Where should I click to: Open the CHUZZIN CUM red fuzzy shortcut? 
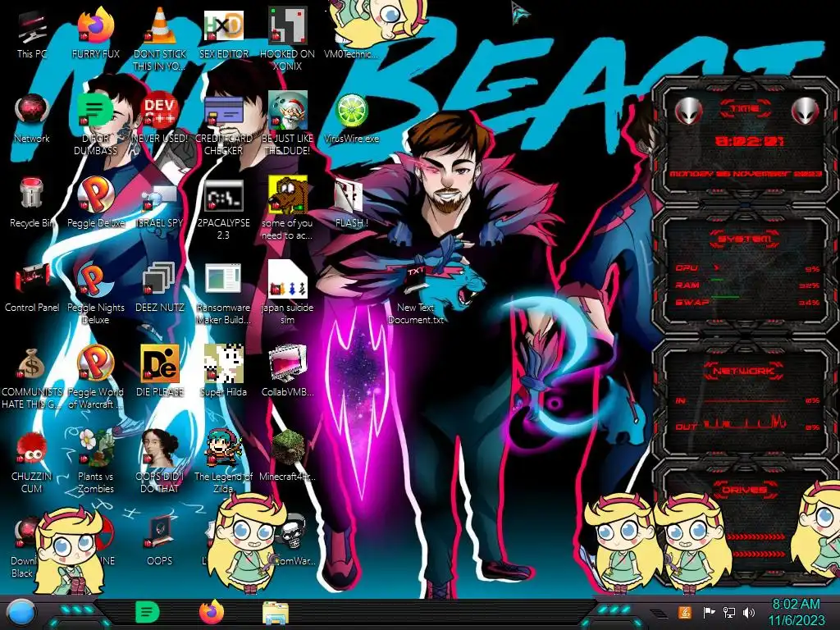(x=32, y=462)
